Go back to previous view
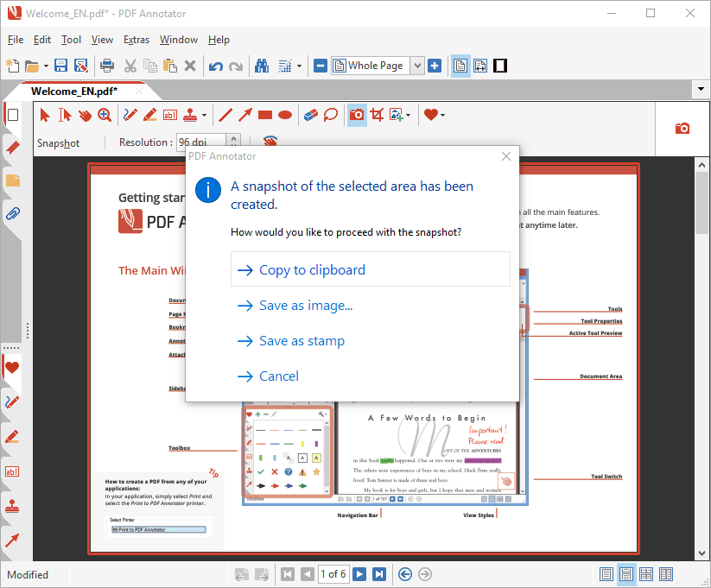The height and width of the screenshot is (588, 711). (x=405, y=574)
